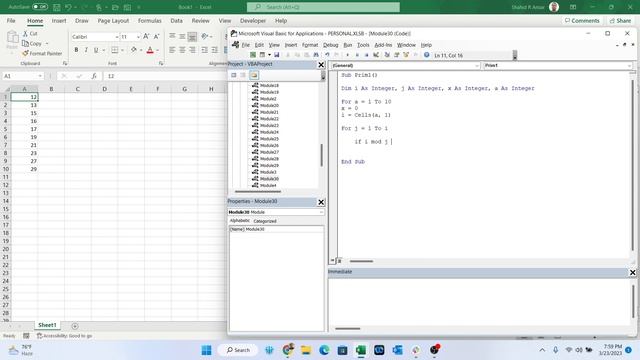Toggle Design Mode in VBA toolbar
The width and height of the screenshot is (640, 360).
tap(376, 55)
